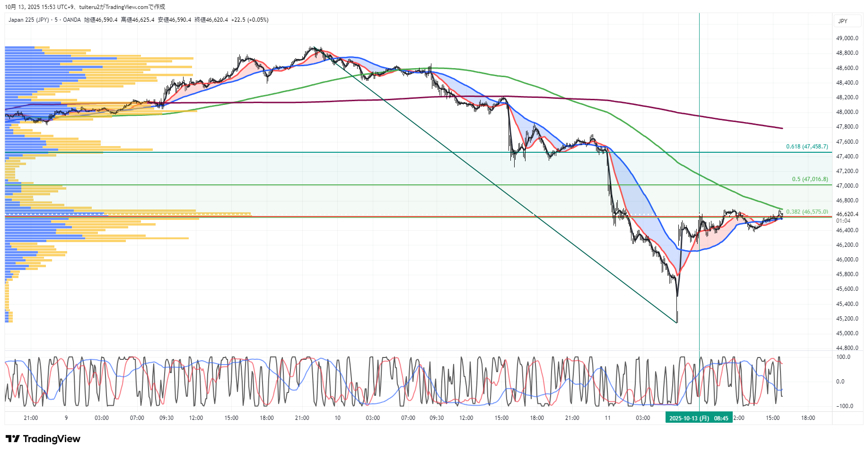Click the Japan 225 (JPY) symbol title

tap(28, 20)
